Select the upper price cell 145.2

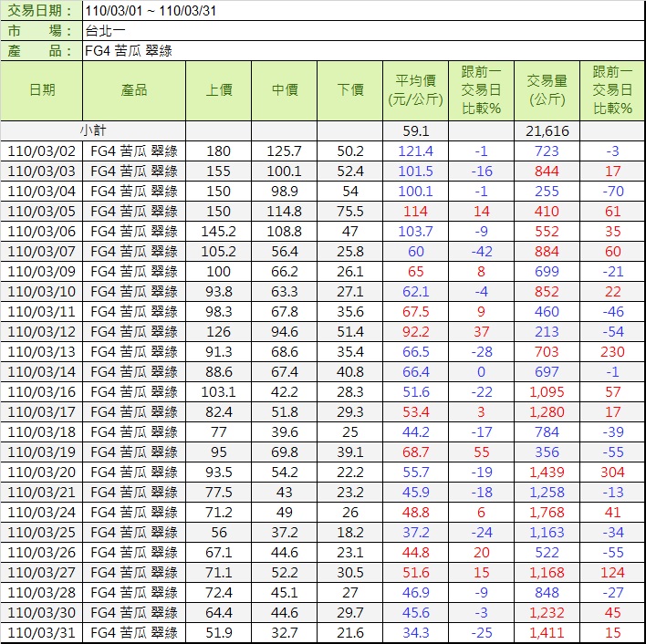219,232
